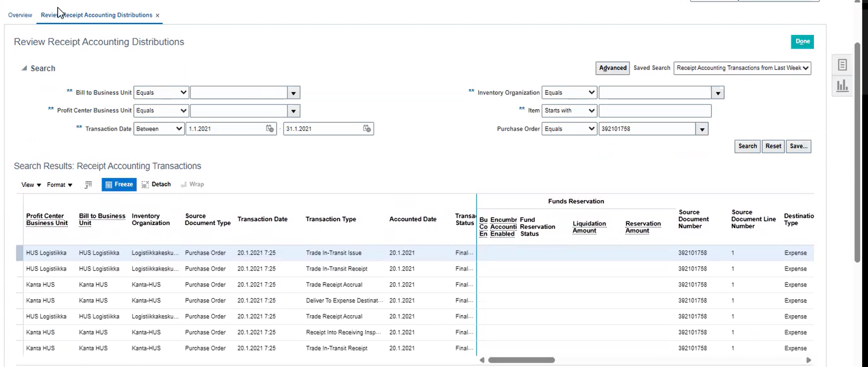The width and height of the screenshot is (868, 367).
Task: Select the Trade In-Transit Issue row
Action: pos(415,253)
